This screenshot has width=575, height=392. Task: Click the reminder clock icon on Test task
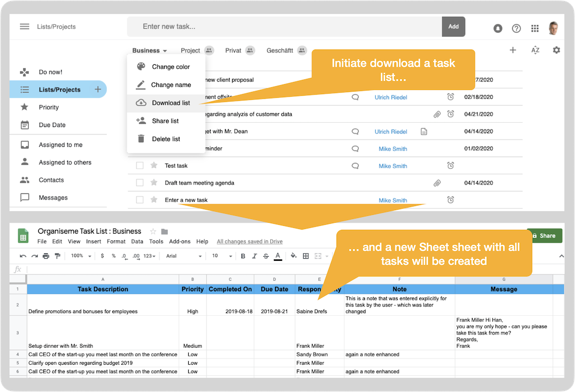coord(450,166)
